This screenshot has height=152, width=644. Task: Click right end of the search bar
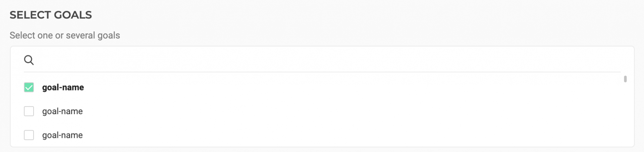[x=610, y=60]
